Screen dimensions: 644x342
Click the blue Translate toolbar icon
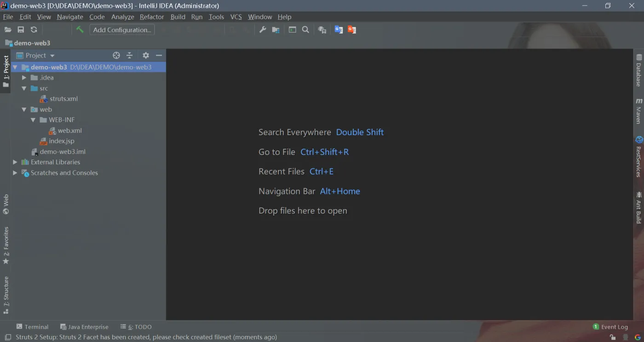[x=339, y=30]
